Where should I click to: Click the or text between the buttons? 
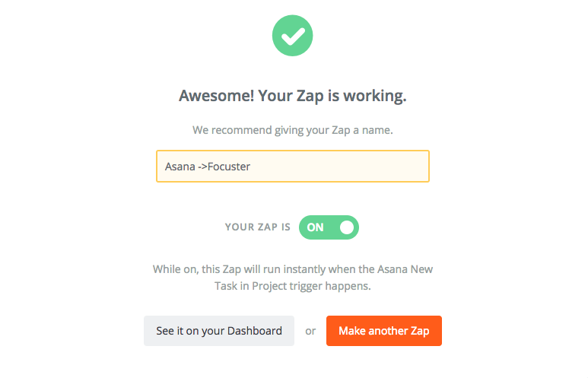point(310,331)
